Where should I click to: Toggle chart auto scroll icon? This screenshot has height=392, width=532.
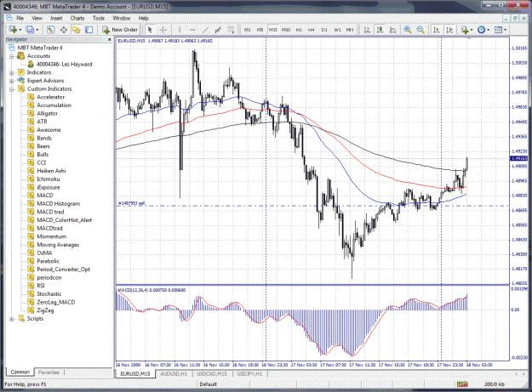pos(437,30)
